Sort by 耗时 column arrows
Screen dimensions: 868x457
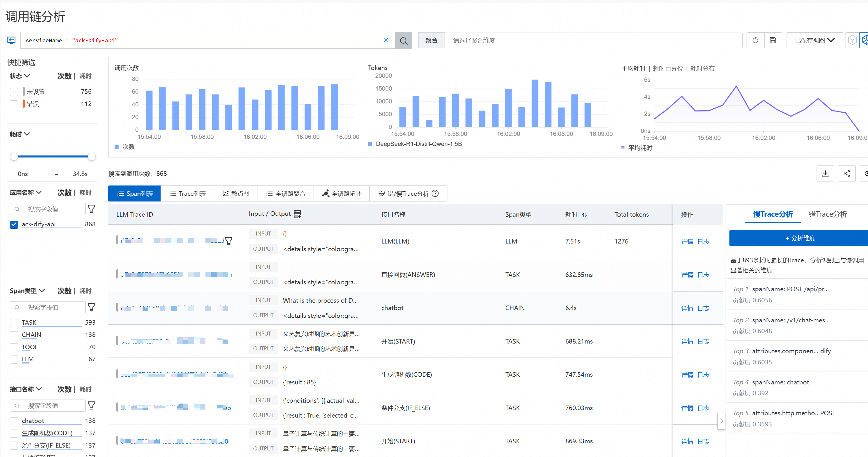584,215
